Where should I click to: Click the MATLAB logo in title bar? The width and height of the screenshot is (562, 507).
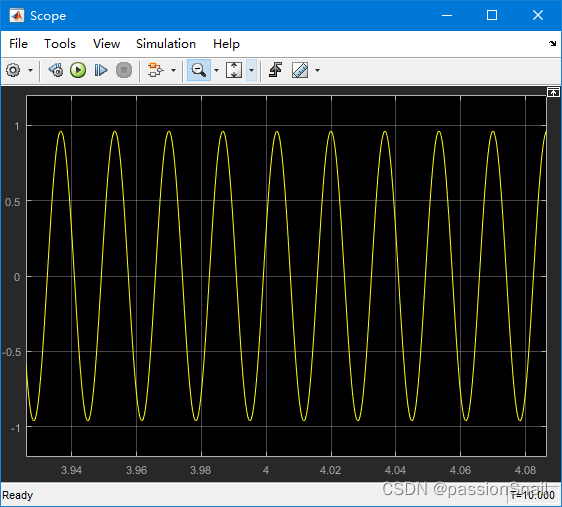point(16,15)
